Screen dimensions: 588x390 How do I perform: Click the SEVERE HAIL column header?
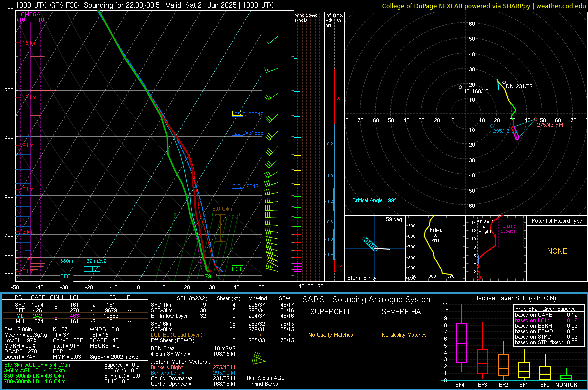[404, 312]
